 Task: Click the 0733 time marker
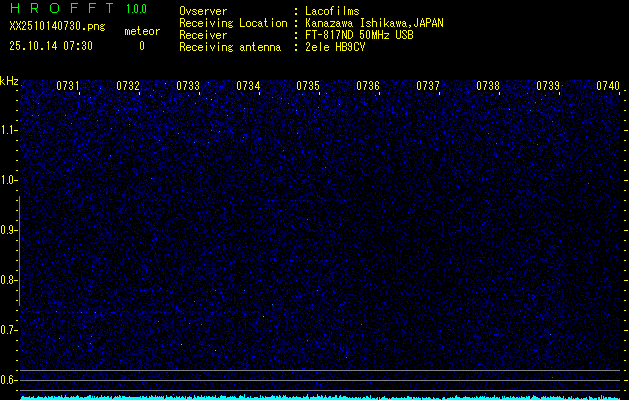pyautogui.click(x=188, y=87)
